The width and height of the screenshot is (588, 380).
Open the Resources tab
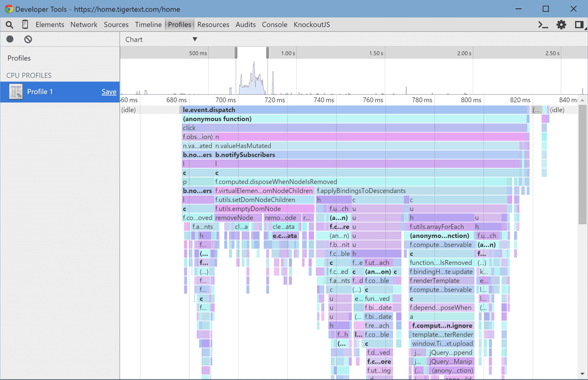coord(213,25)
